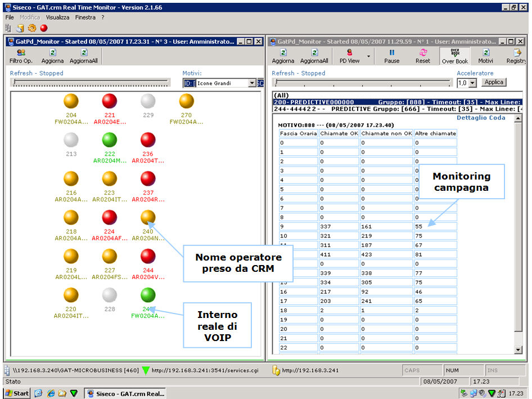
Task: Open the Icone Grandi view dropdown
Action: 252,83
